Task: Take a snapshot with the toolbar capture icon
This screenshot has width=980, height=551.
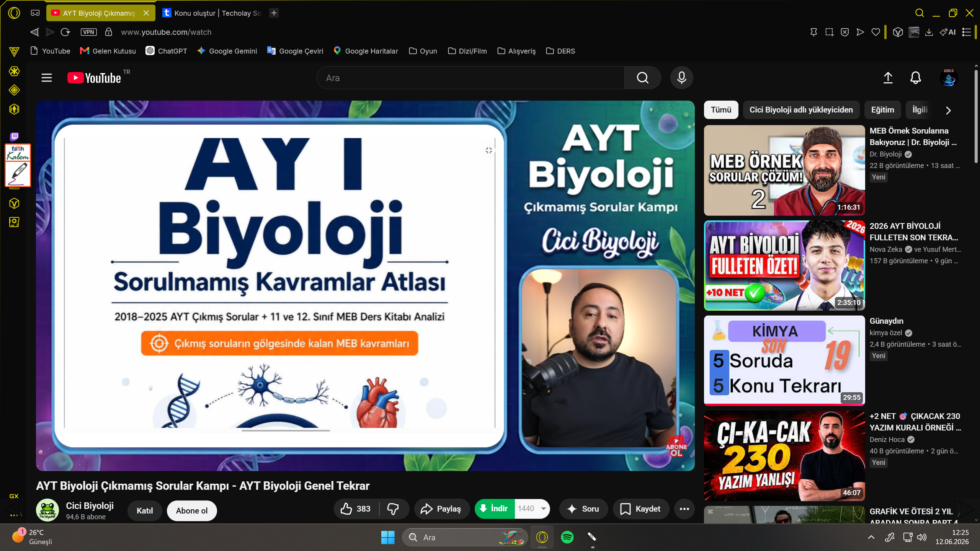Action: click(x=829, y=32)
